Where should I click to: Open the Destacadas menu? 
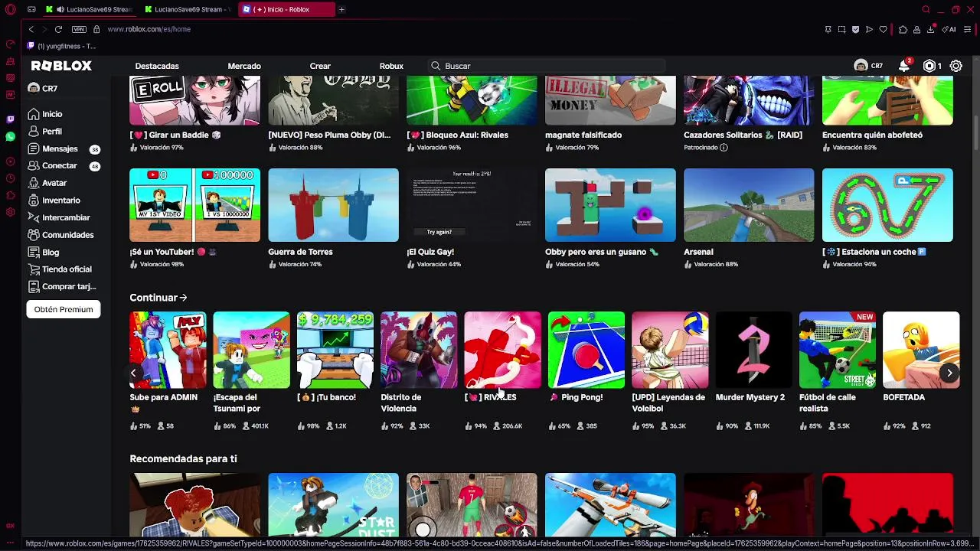click(x=157, y=66)
